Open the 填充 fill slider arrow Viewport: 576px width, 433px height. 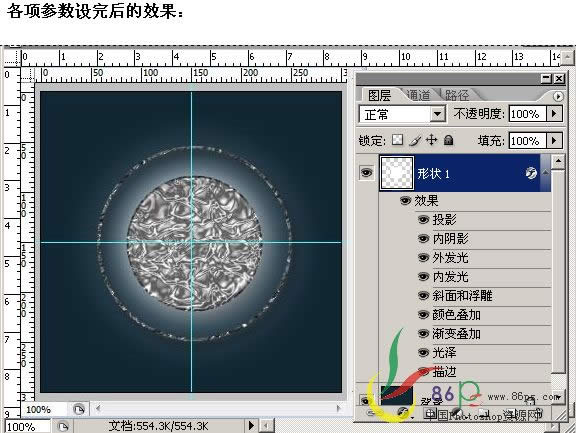coord(554,140)
